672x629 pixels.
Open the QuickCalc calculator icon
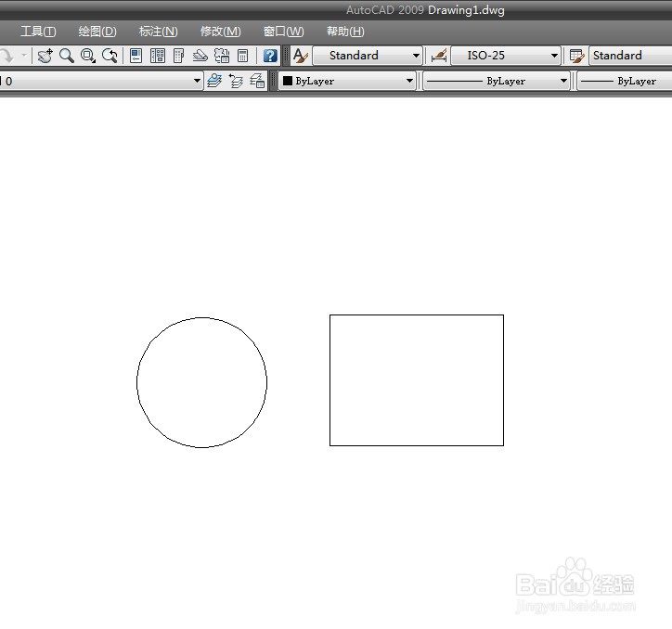242,56
